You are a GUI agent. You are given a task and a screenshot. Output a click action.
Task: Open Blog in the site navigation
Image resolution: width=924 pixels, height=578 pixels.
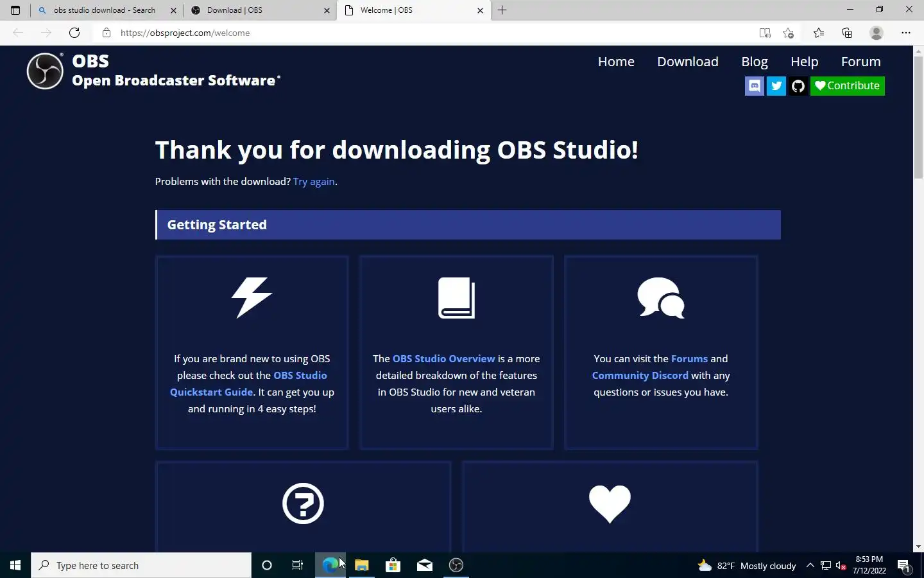[755, 62]
